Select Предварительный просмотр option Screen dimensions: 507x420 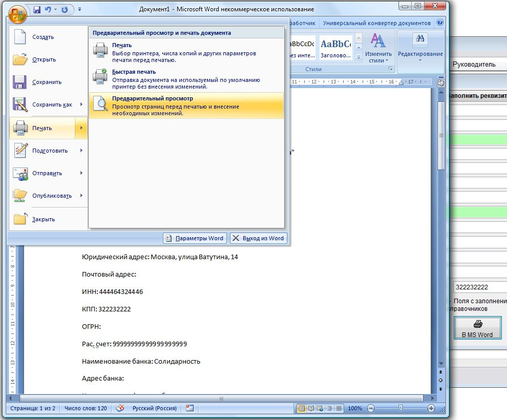[x=186, y=106]
